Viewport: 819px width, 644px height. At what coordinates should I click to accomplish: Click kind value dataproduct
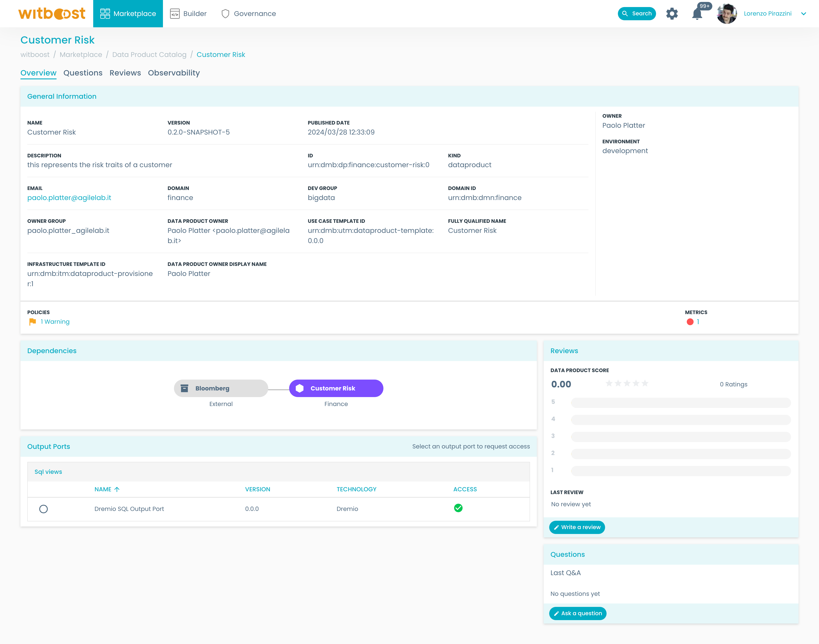coord(469,165)
